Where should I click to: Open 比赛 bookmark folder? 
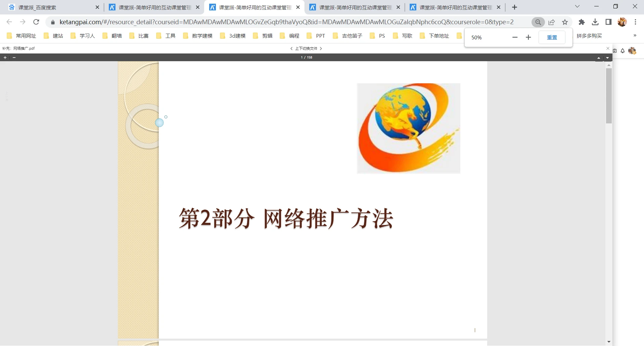139,36
